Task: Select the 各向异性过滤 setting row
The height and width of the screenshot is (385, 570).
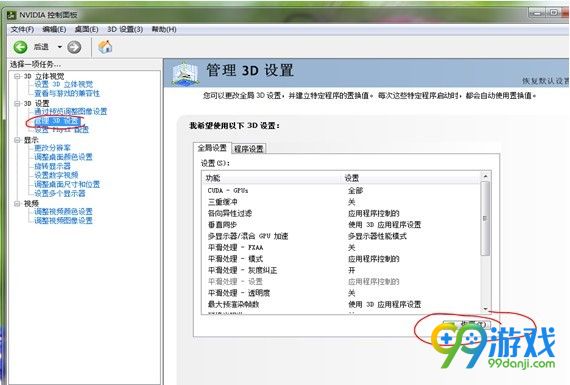Action: click(x=341, y=213)
